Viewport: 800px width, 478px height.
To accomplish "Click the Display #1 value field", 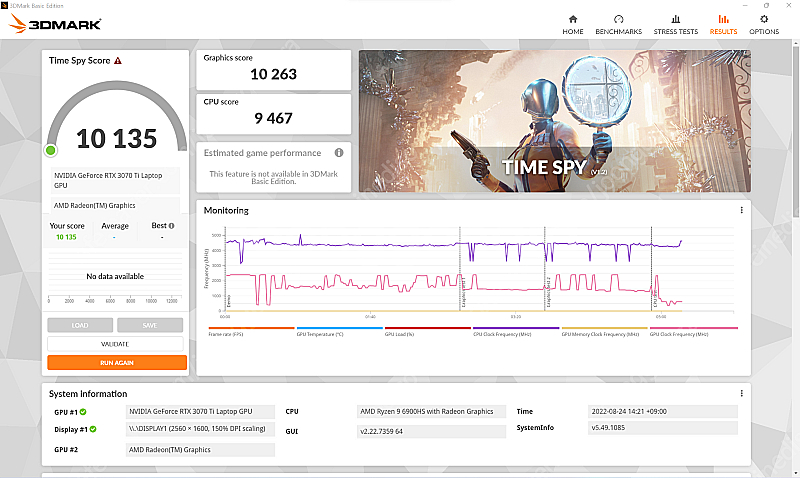I will tap(201, 429).
